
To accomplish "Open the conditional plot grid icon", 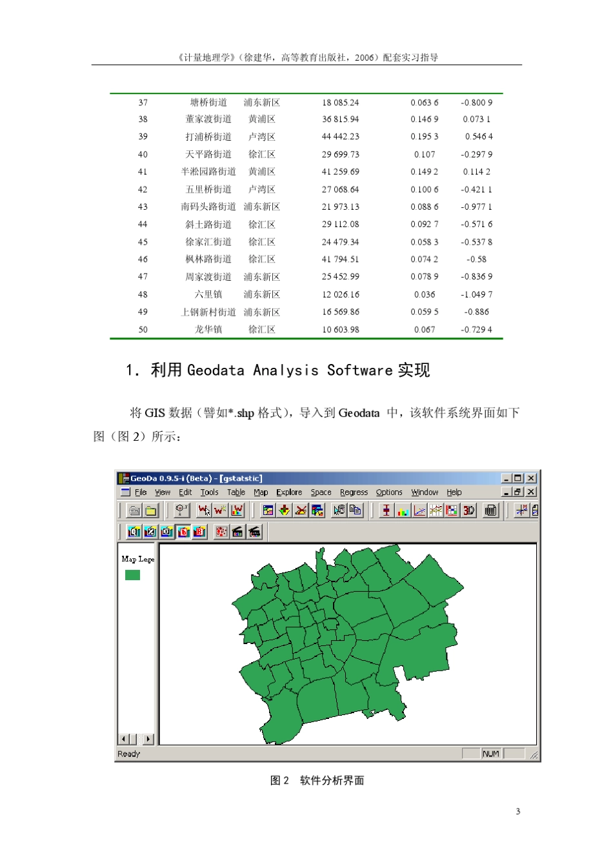I will (x=452, y=510).
